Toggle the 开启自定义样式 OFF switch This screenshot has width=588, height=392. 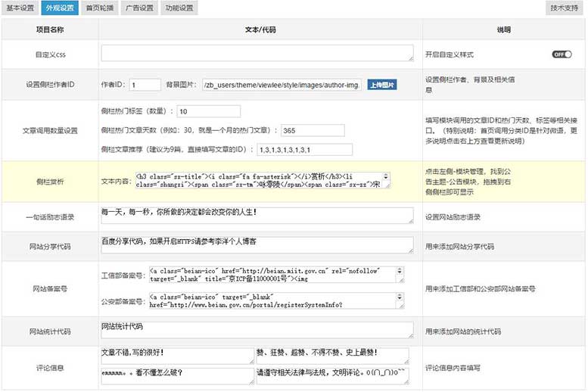pyautogui.click(x=562, y=54)
